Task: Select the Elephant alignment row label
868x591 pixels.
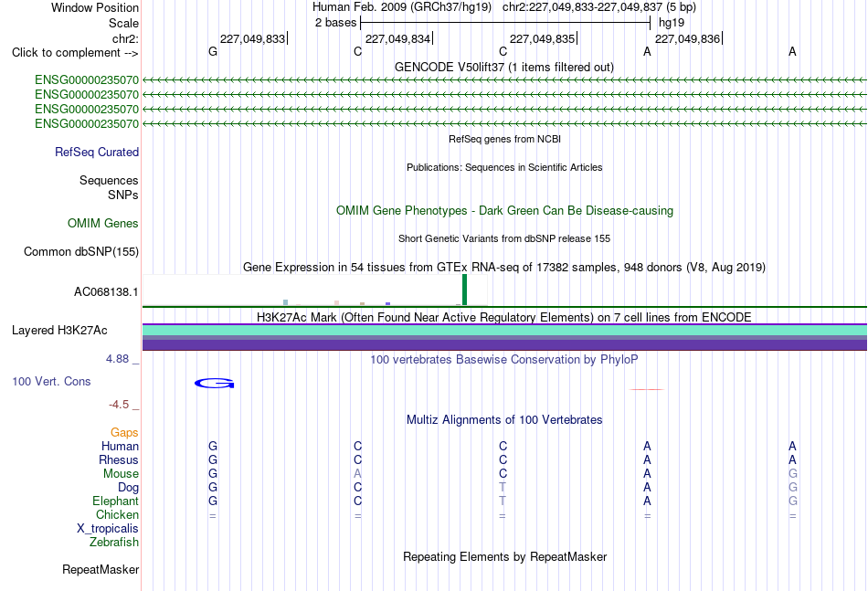Action: 115,501
